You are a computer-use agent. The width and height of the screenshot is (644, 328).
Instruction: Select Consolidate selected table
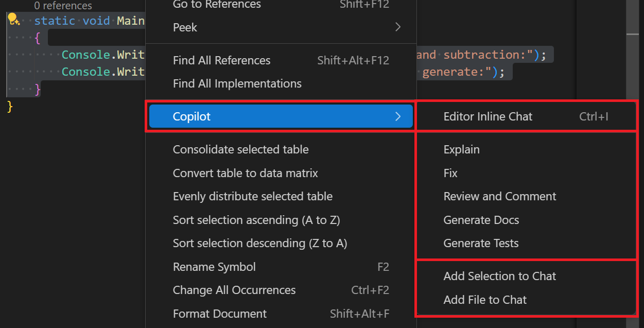281,149
